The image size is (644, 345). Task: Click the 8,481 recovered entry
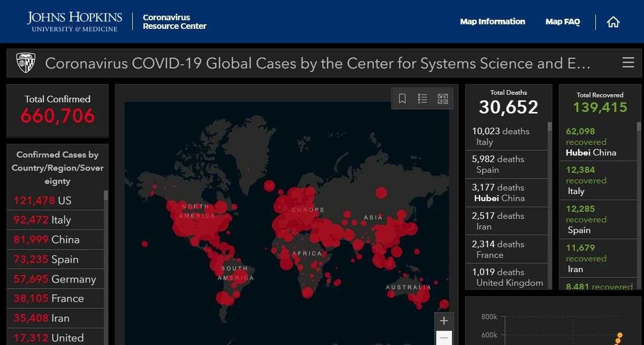click(x=598, y=284)
